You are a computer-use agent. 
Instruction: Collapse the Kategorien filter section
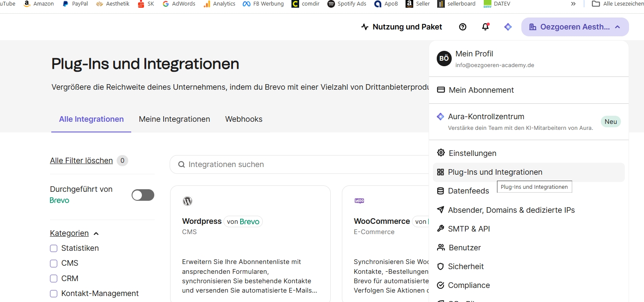(74, 233)
